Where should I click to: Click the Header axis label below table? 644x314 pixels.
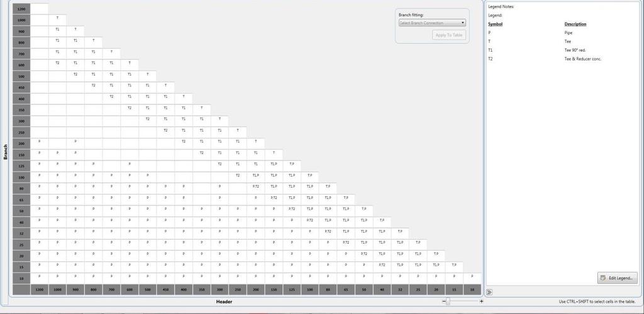tap(225, 301)
